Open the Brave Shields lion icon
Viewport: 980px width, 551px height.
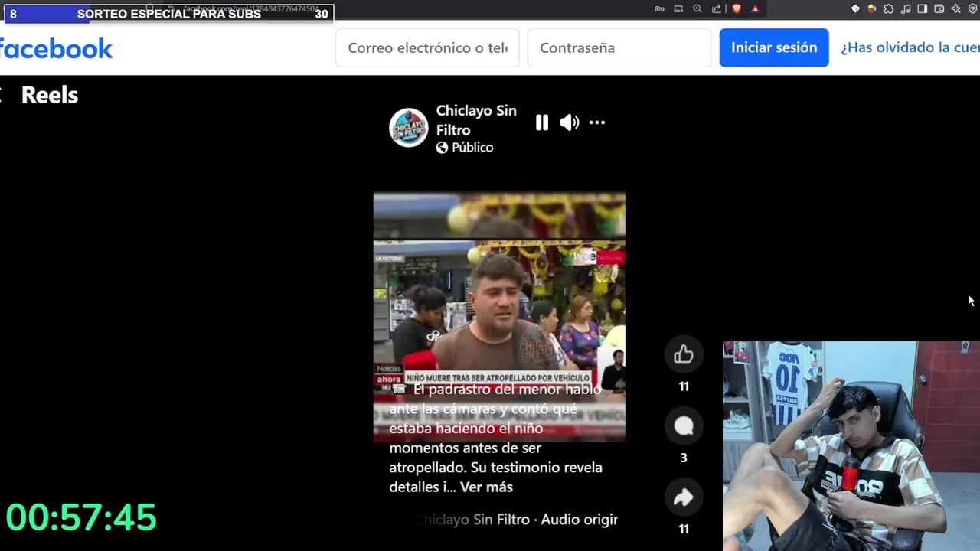pyautogui.click(x=737, y=9)
